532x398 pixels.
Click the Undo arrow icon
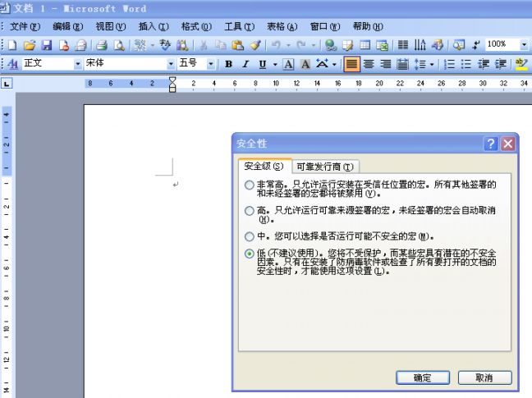276,45
